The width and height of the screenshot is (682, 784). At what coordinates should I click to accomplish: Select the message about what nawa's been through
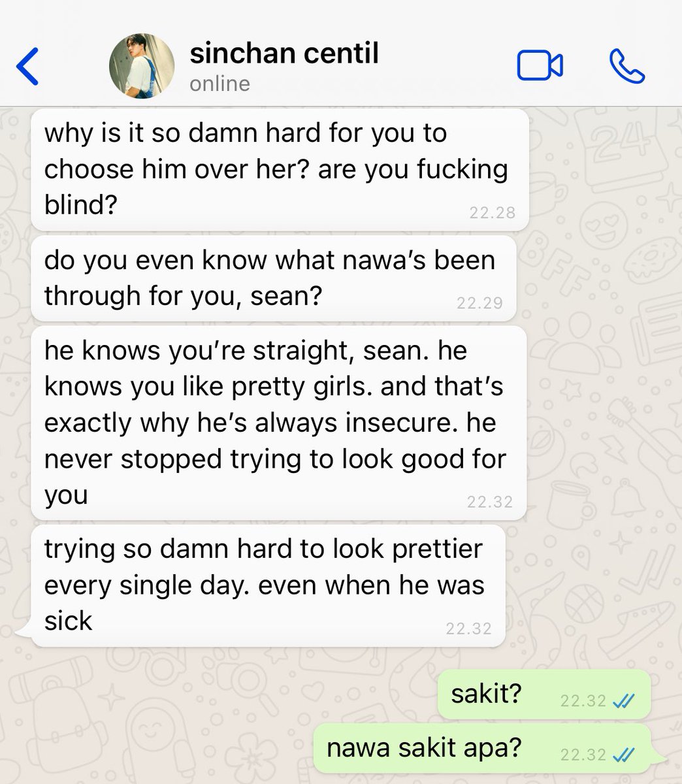[x=274, y=278]
